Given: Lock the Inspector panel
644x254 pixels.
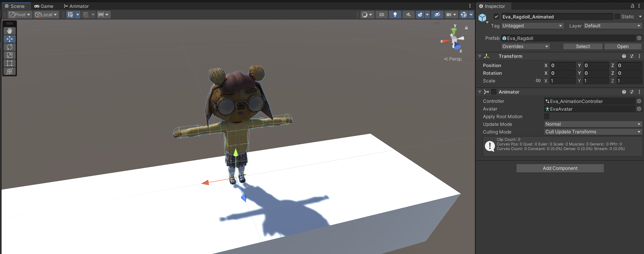Looking at the screenshot, I should coord(632,6).
